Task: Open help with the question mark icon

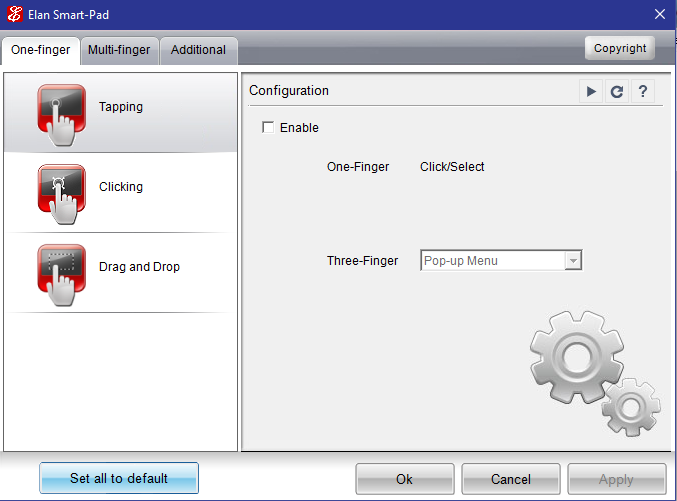Action: [x=642, y=91]
